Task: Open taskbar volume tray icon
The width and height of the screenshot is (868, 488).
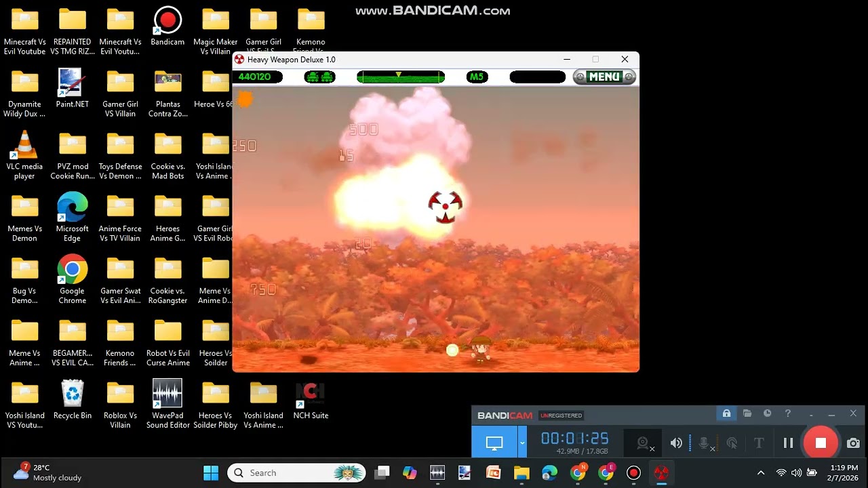Action: (796, 472)
